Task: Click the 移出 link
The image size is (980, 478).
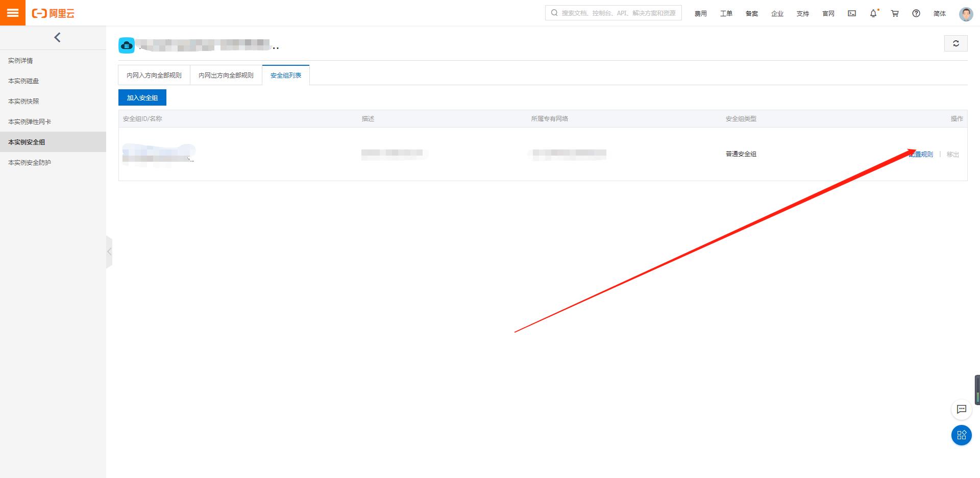Action: 952,154
